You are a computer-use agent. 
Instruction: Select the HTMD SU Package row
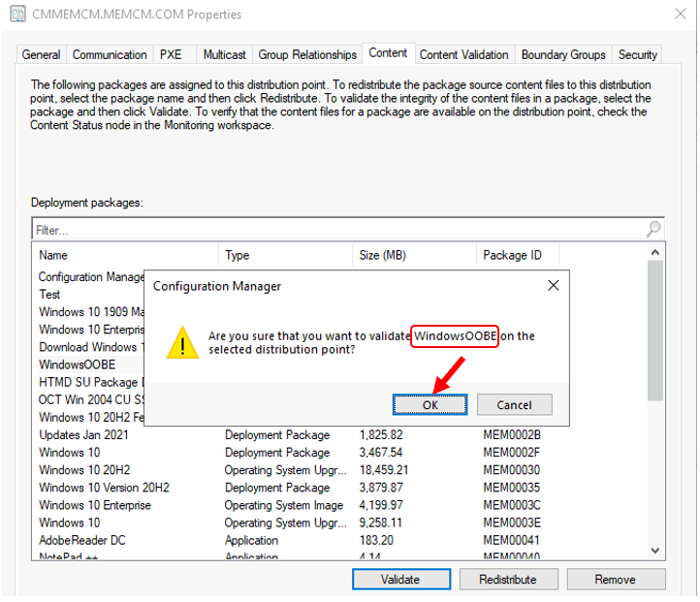pyautogui.click(x=90, y=383)
